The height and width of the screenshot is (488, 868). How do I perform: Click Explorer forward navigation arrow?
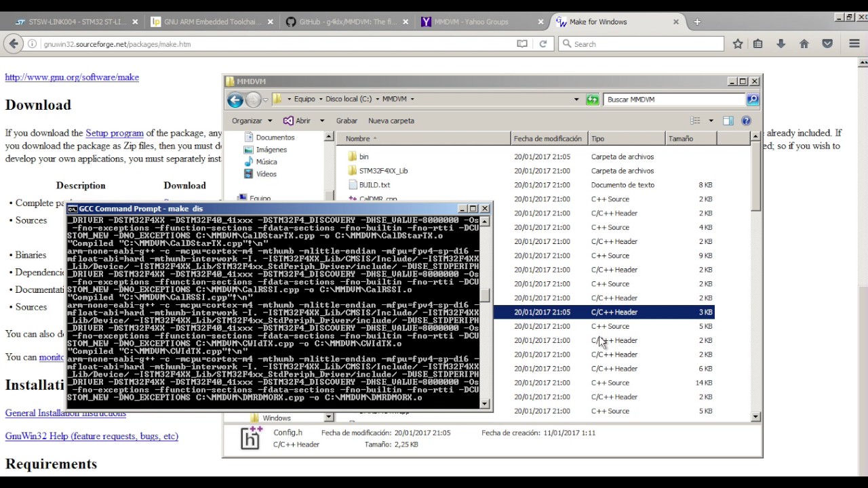click(253, 100)
